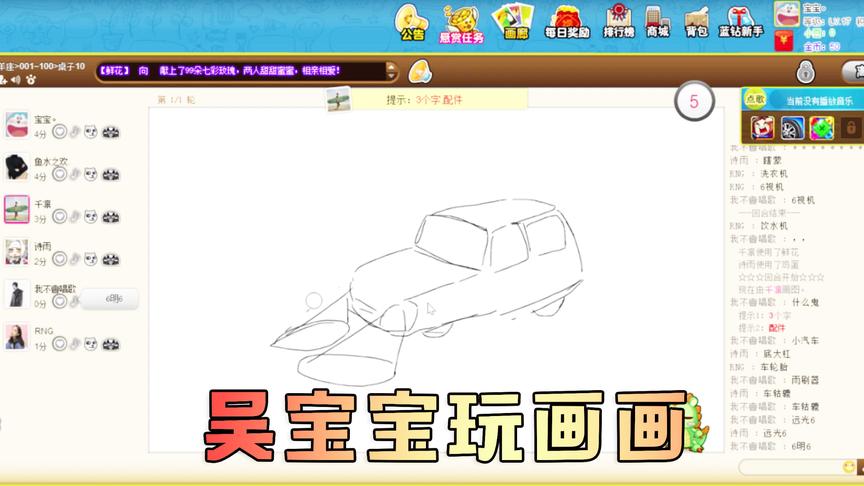Viewport: 864px width, 486px height.
Task: Click the 当前没有播放音乐 music status bar
Action: click(819, 101)
